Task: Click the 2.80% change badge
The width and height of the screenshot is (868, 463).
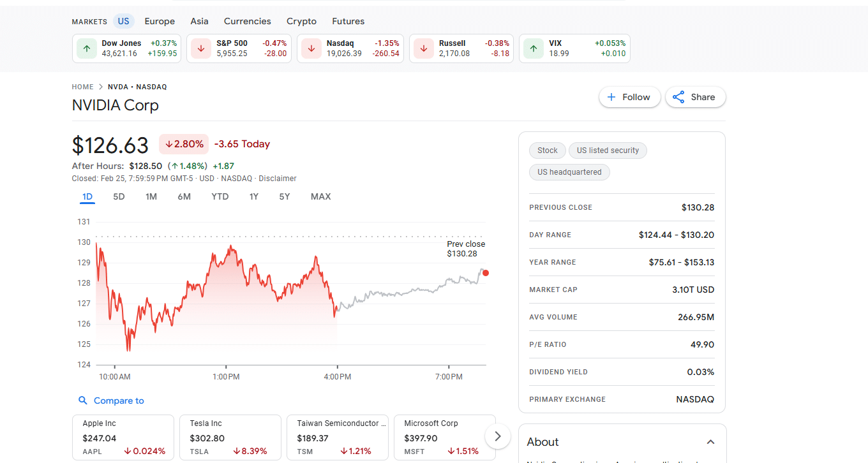Action: point(184,144)
